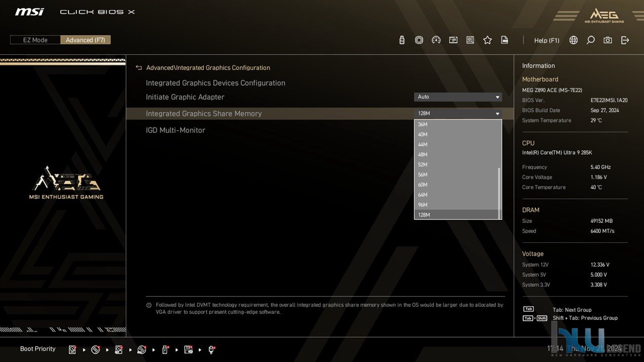Viewport: 644px width, 362px height.
Task: Click the DRAM speed 6400 MT/s value
Action: click(602, 231)
